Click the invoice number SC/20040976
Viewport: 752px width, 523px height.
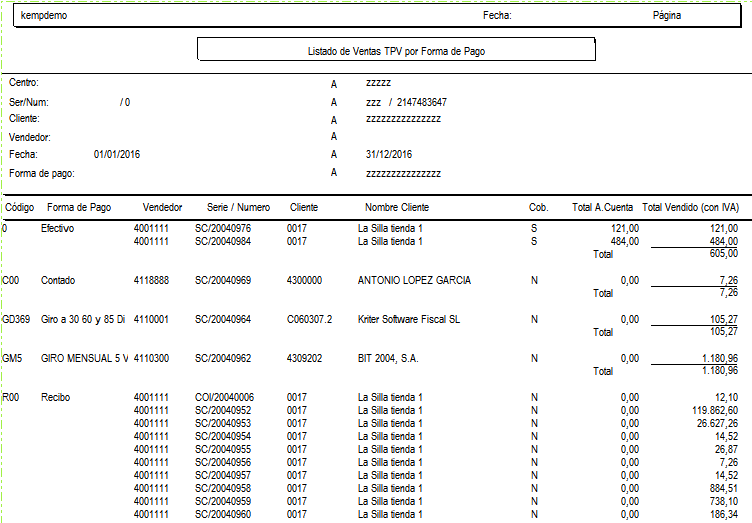(223, 228)
